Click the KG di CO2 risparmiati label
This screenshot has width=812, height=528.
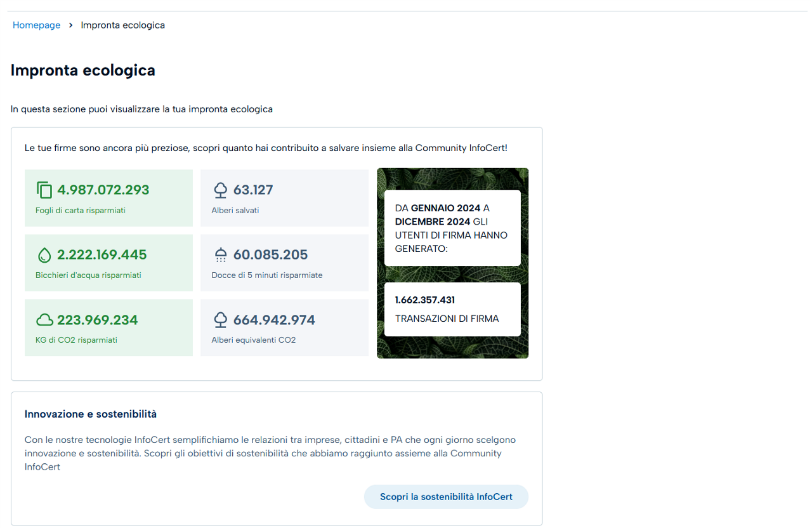click(x=76, y=340)
